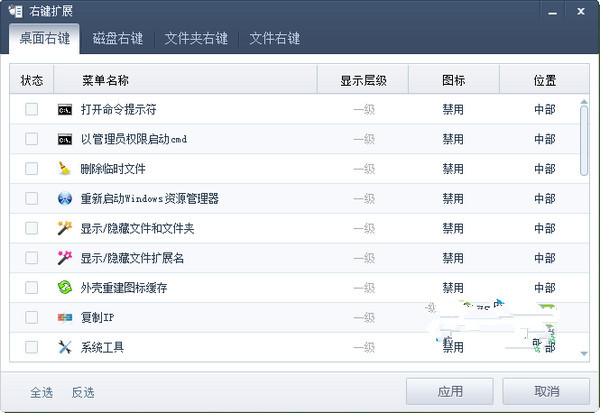Switch to the 磁盘右键 tab
This screenshot has width=600, height=413.
click(x=117, y=39)
